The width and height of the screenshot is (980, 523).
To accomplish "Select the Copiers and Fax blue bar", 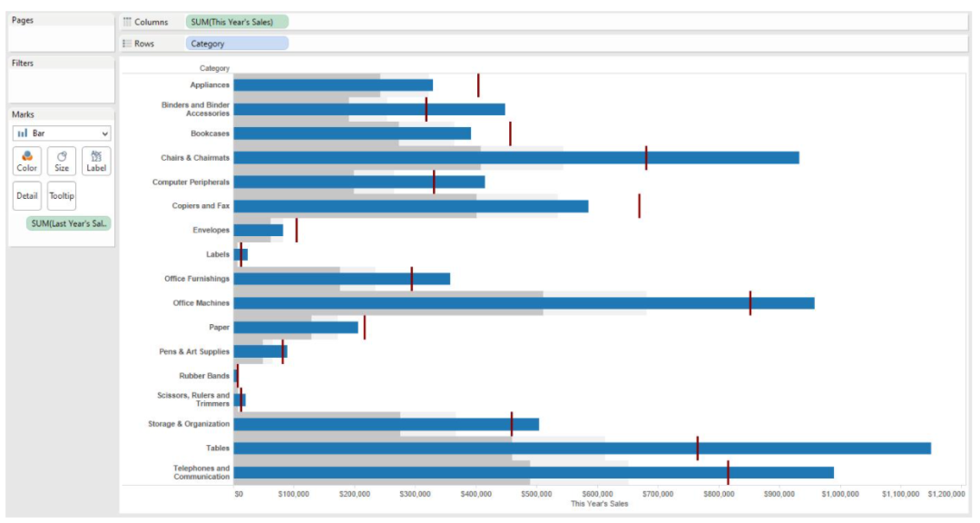I will tap(410, 206).
